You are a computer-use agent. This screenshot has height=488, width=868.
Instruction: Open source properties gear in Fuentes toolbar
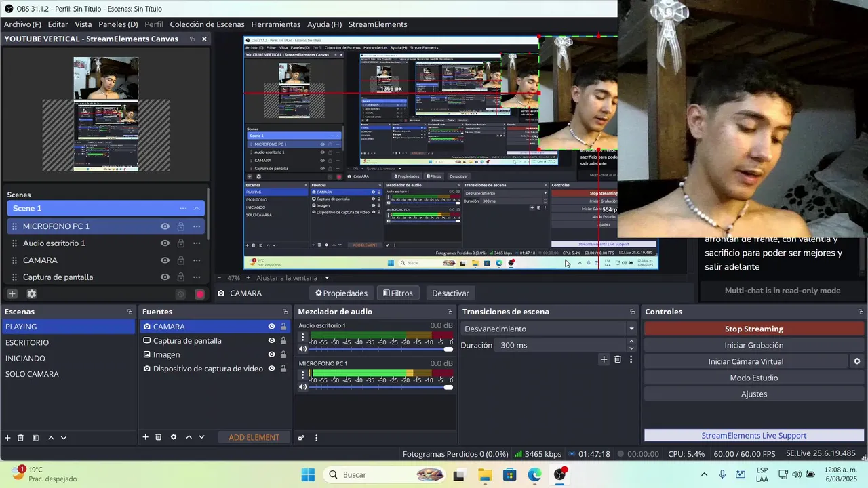coord(174,437)
